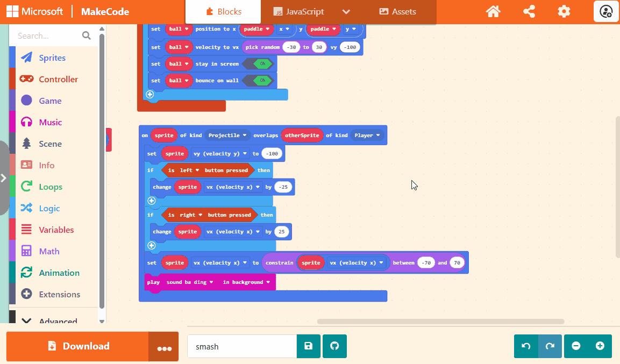Open the Sprites block category
Image resolution: width=620 pixels, height=364 pixels.
pyautogui.click(x=52, y=58)
